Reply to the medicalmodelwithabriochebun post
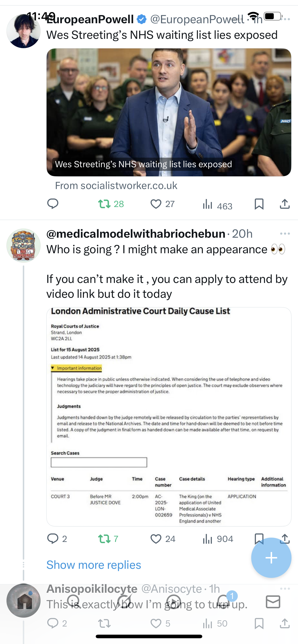 [53, 539]
